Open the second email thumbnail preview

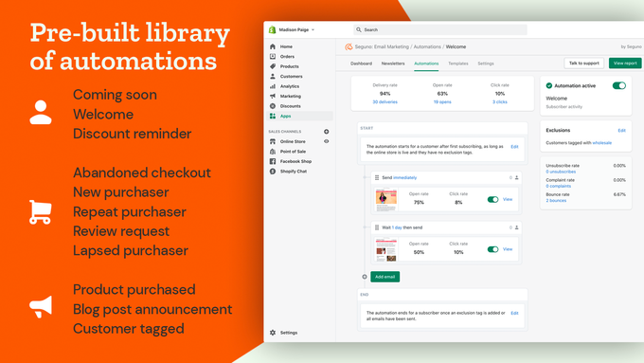pyautogui.click(x=386, y=249)
